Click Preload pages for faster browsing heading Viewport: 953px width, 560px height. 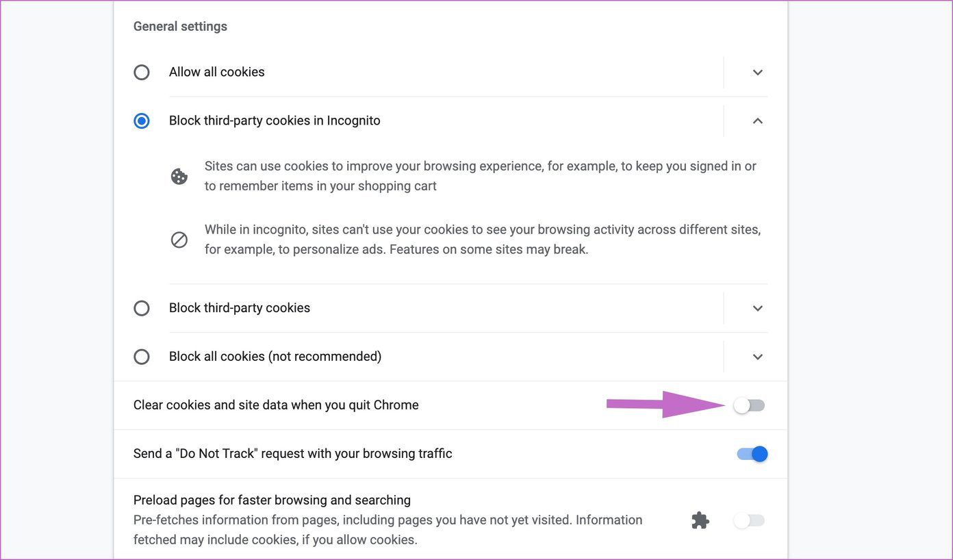pos(272,500)
